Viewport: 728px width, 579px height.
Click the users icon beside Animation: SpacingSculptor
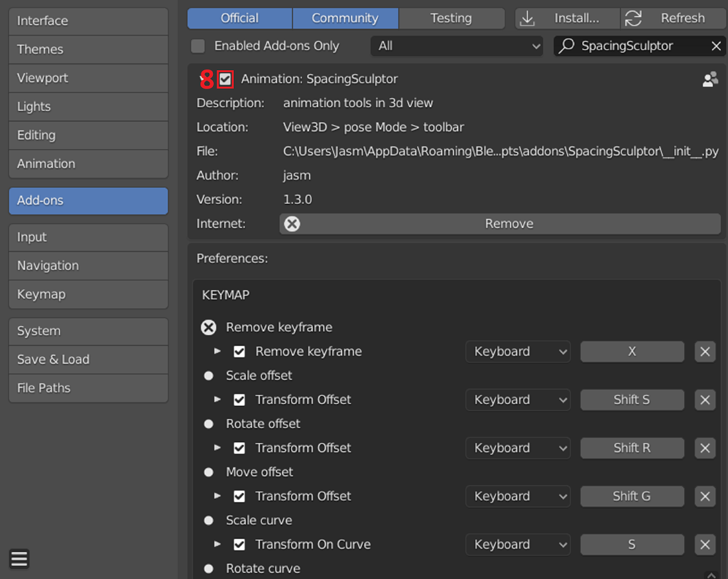pyautogui.click(x=710, y=79)
